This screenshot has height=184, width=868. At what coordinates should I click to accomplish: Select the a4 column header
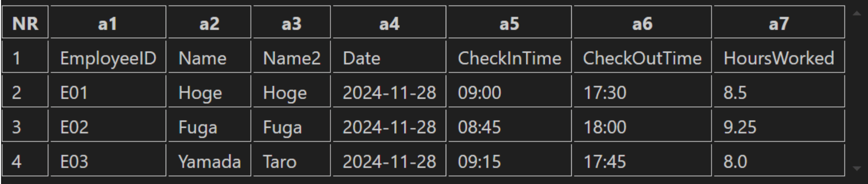pos(389,22)
